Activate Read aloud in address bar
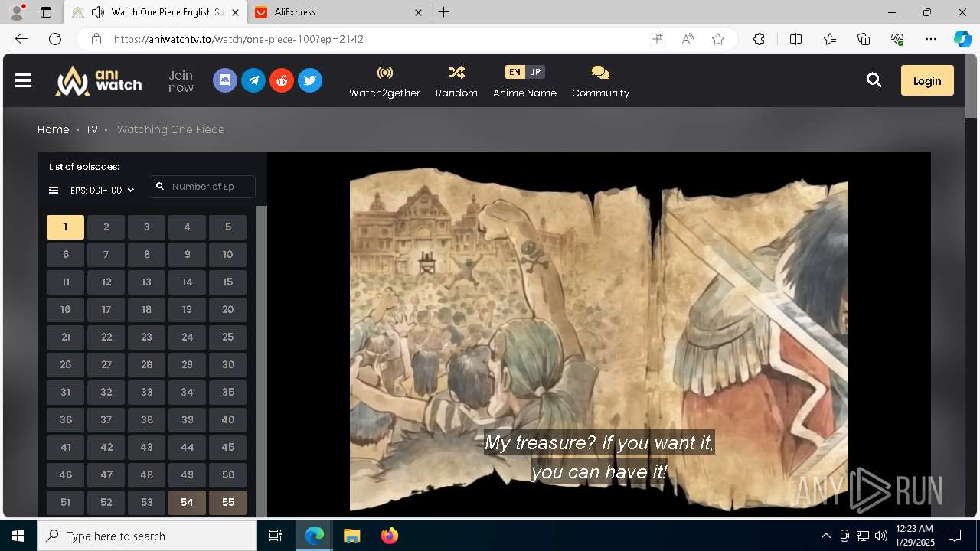 [x=688, y=39]
